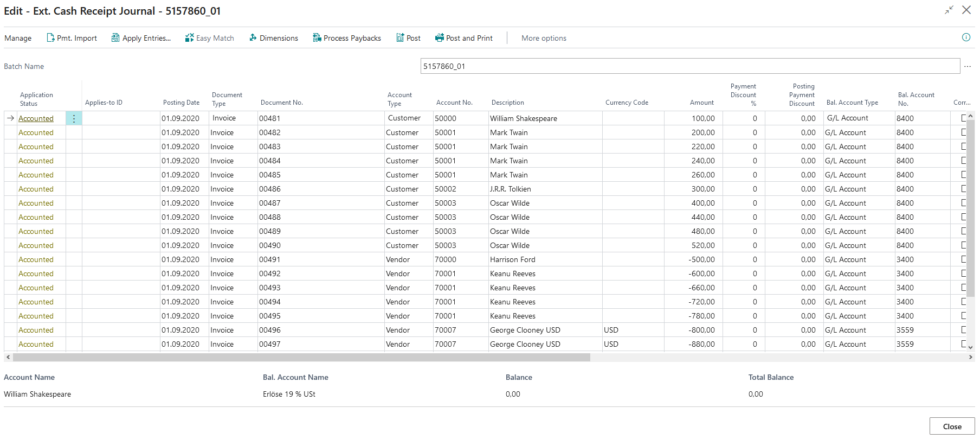Open the information icon at top right
980x439 pixels.
tap(966, 37)
